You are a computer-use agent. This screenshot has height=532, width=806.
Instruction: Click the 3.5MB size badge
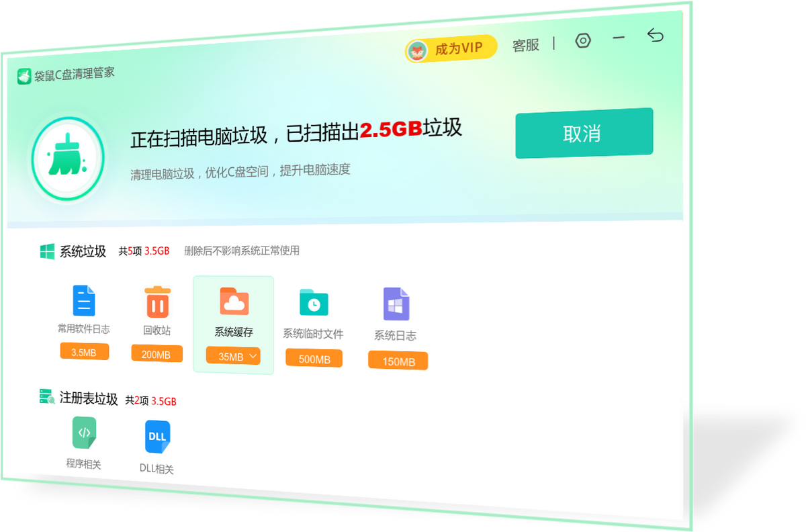[x=84, y=352]
